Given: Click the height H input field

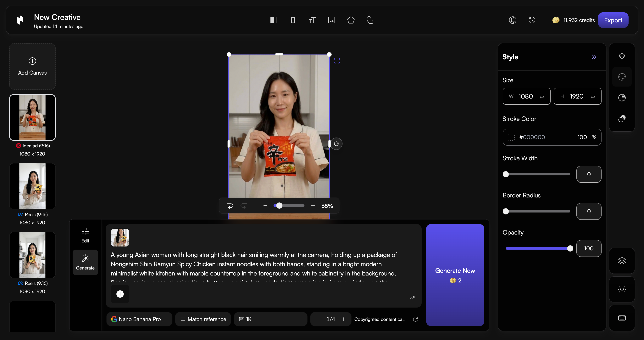Looking at the screenshot, I should (x=578, y=96).
